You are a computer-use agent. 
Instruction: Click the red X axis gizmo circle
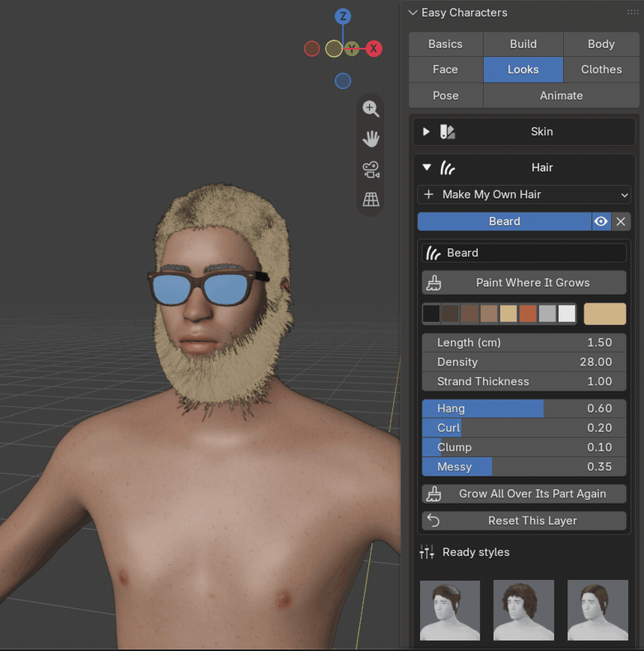point(373,49)
